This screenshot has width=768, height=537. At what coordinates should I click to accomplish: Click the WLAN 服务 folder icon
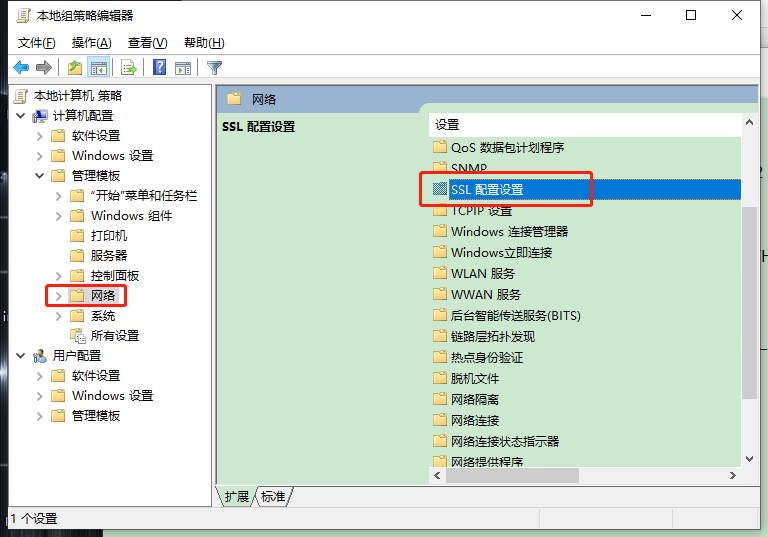coord(440,273)
